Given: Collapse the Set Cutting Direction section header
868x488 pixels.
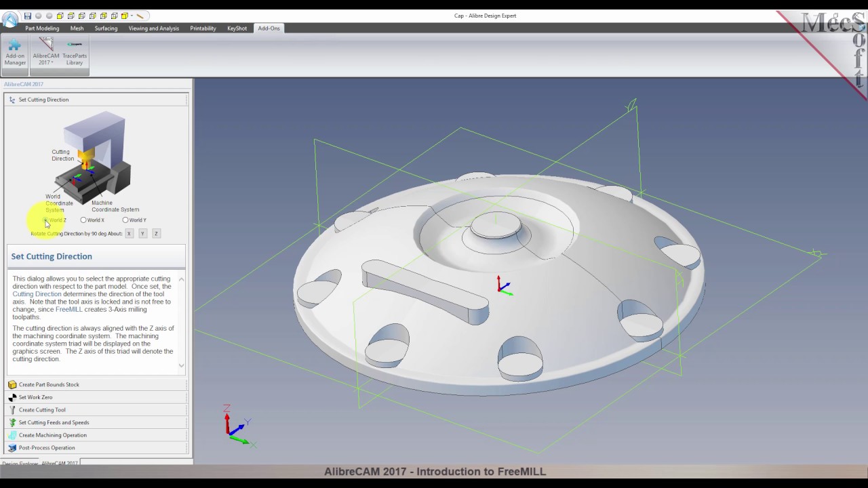Looking at the screenshot, I should (x=96, y=100).
